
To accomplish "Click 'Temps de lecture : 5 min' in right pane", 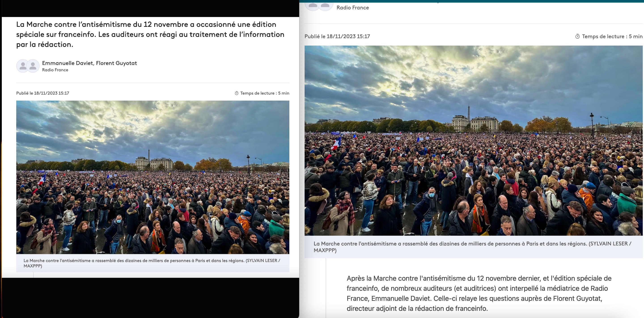I will click(x=612, y=36).
